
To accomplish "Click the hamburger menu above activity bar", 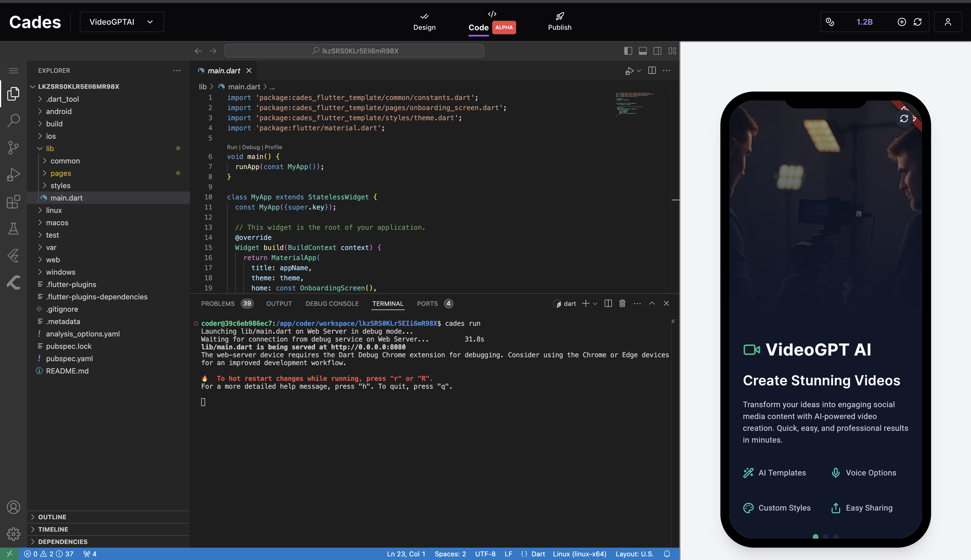I will click(x=13, y=70).
